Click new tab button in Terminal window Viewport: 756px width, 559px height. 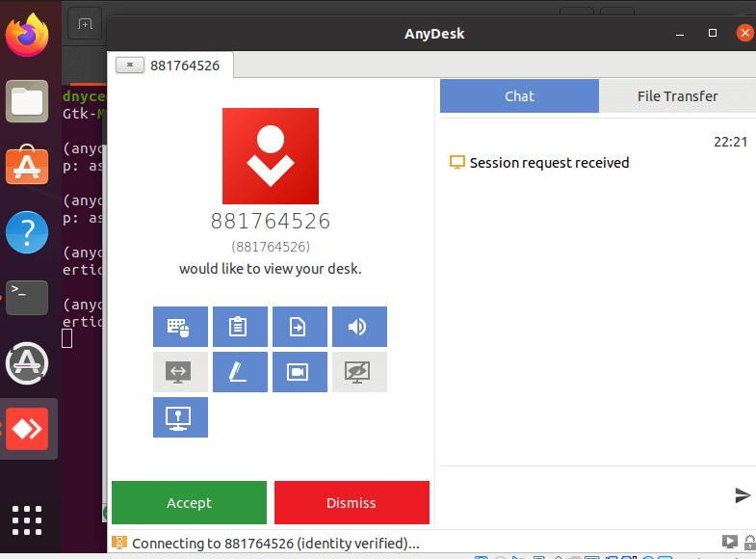tap(85, 24)
